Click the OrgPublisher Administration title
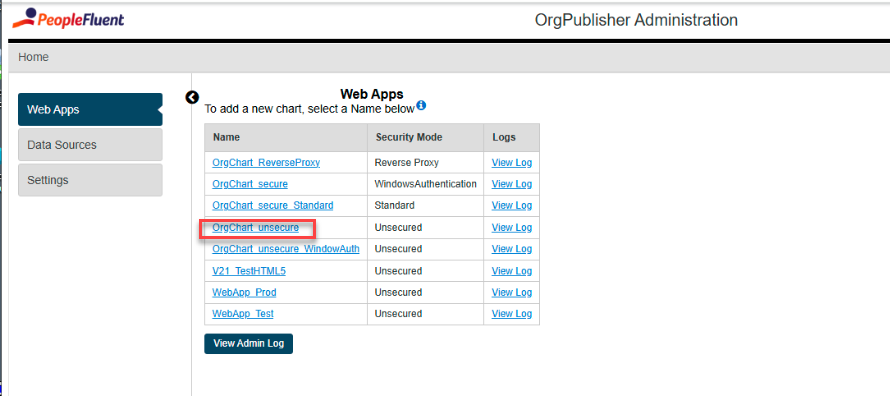 pos(636,20)
